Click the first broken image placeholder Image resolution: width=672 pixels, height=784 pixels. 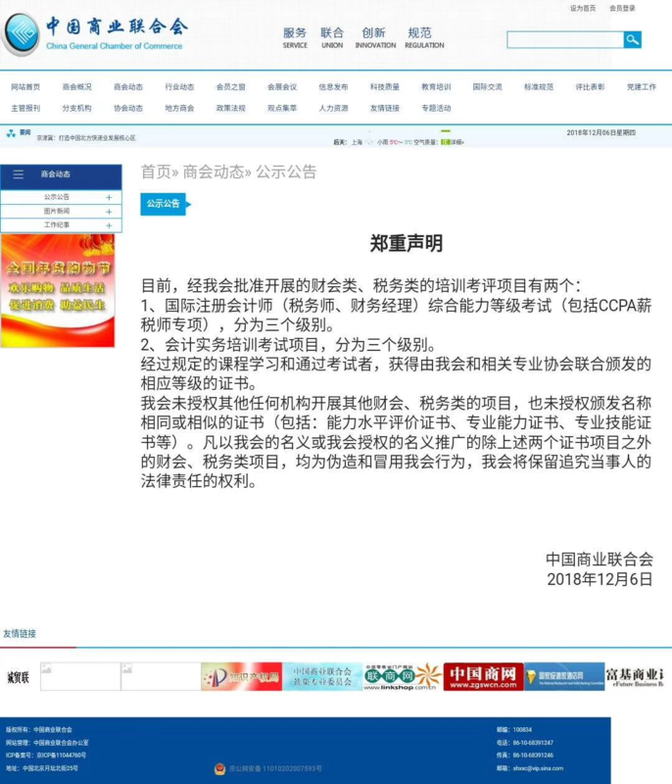[80, 677]
